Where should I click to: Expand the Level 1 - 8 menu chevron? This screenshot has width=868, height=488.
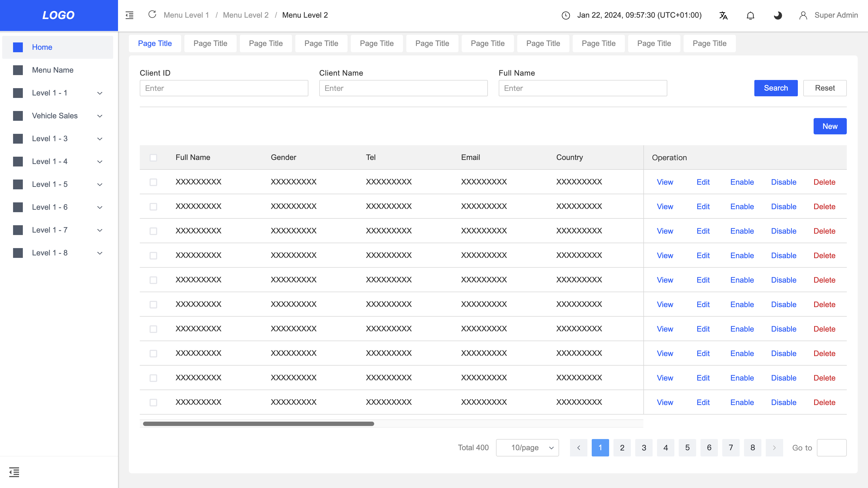[100, 254]
